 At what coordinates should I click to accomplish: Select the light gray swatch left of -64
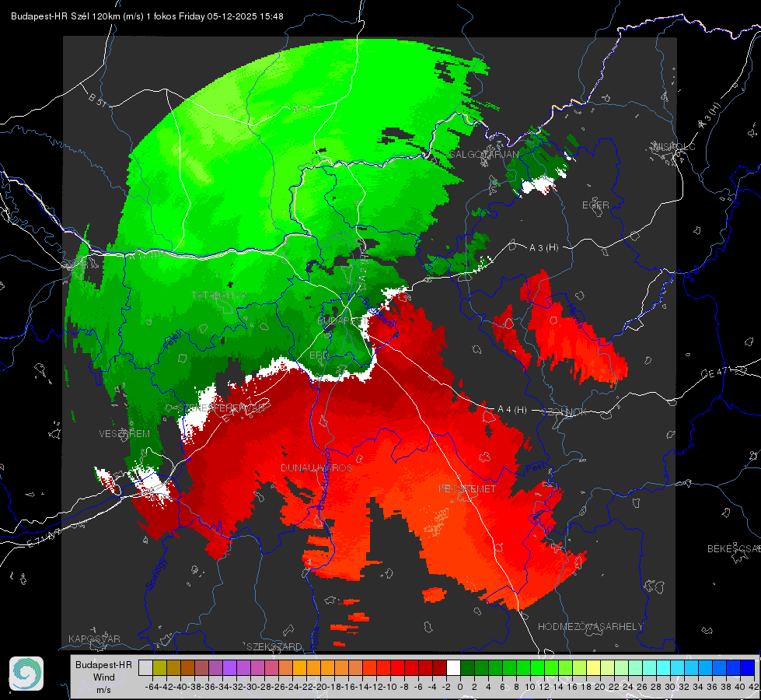pos(145,668)
